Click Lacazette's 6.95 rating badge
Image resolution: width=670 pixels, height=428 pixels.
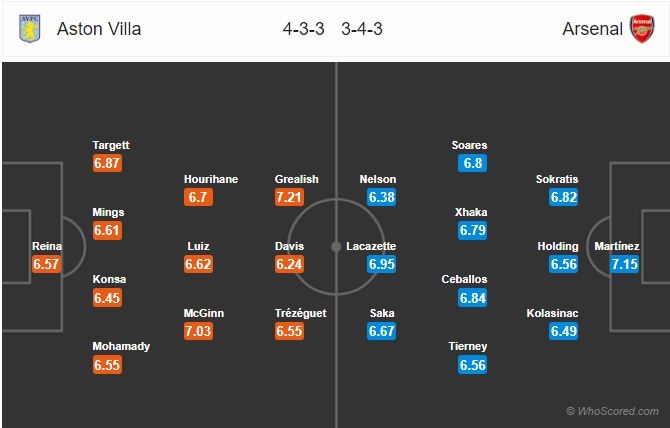point(382,264)
